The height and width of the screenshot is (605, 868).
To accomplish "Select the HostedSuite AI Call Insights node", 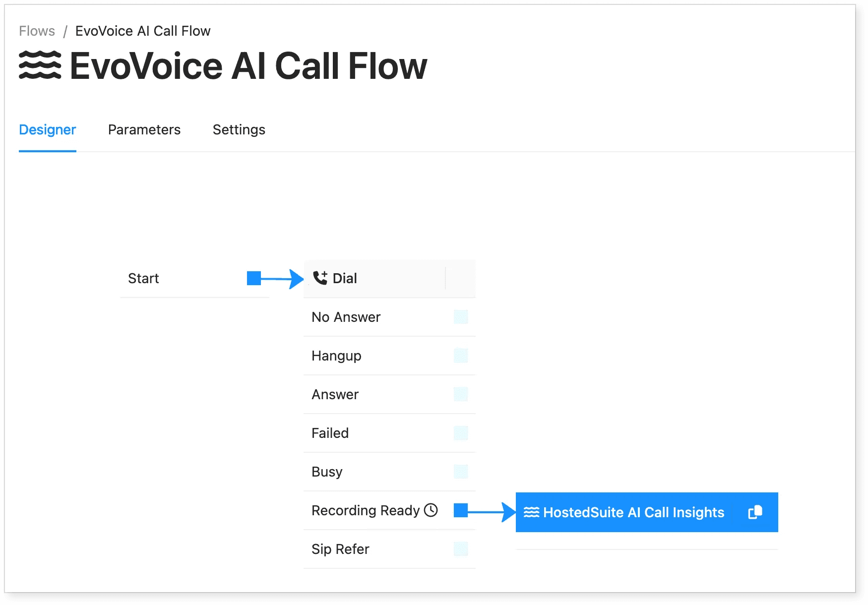I will pyautogui.click(x=647, y=512).
